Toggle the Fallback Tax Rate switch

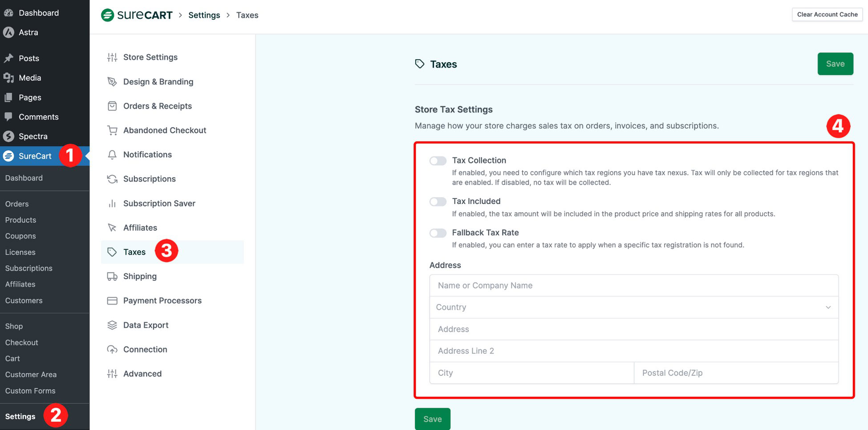pyautogui.click(x=438, y=233)
